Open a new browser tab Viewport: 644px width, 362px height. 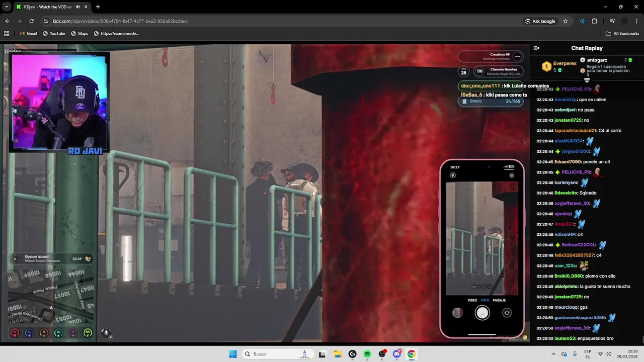[98, 7]
